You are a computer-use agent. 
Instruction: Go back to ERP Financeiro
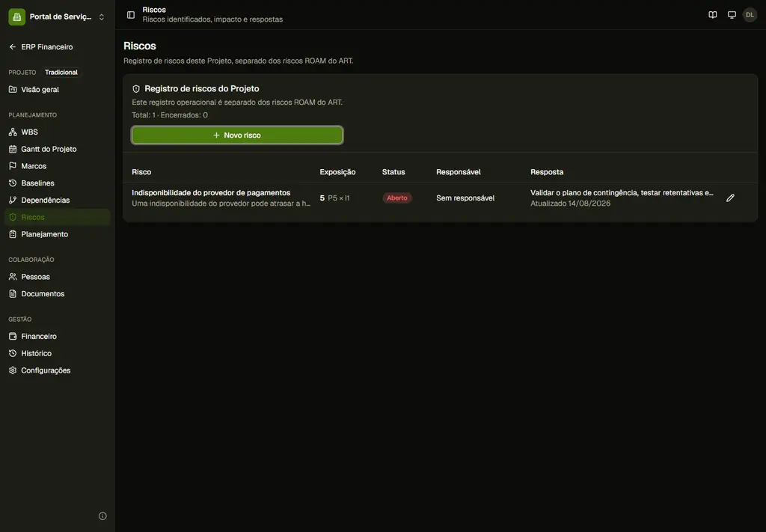[x=41, y=47]
